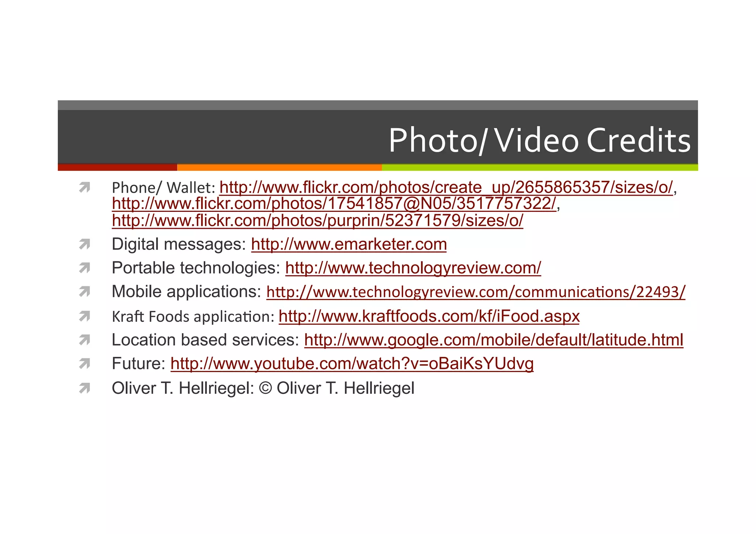
Task: Click the arrow bullet beside Phone/ Wallet
Action: [x=85, y=187]
